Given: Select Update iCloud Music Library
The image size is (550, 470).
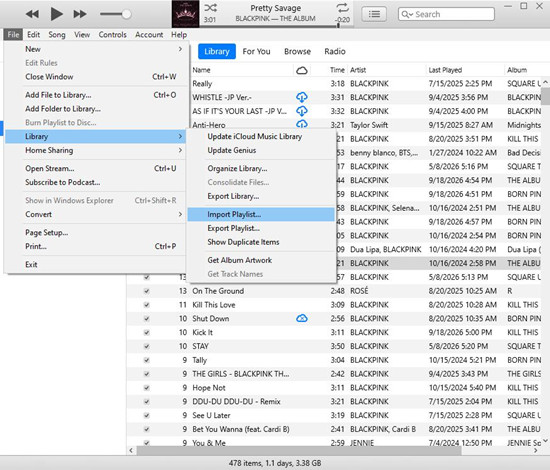Looking at the screenshot, I should 261,136.
